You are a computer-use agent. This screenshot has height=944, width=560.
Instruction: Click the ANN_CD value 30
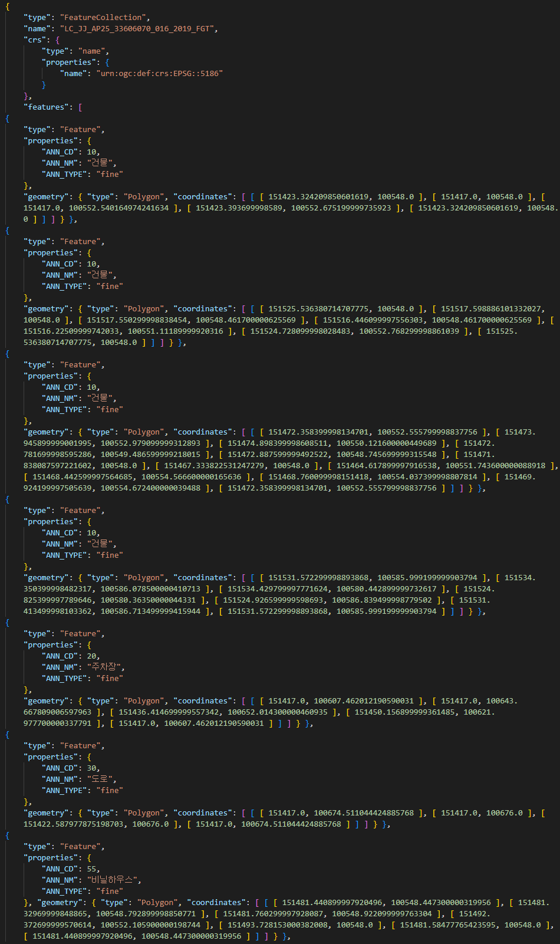point(93,768)
